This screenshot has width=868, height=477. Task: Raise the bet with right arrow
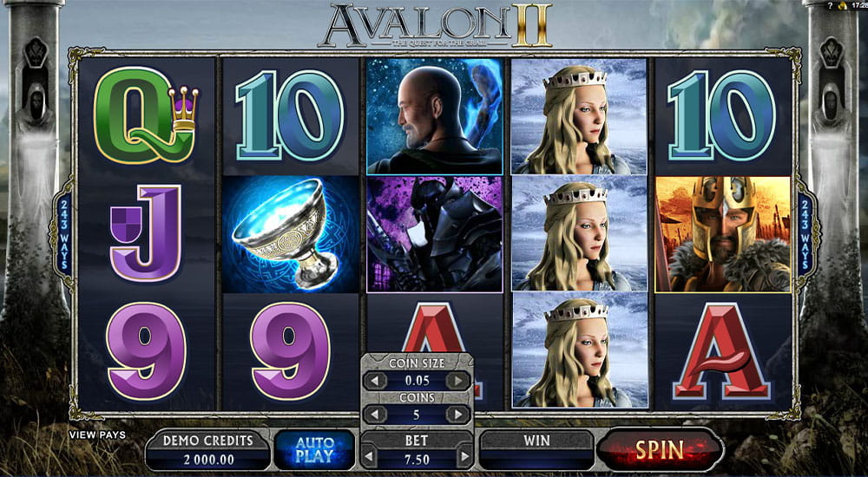[464, 458]
